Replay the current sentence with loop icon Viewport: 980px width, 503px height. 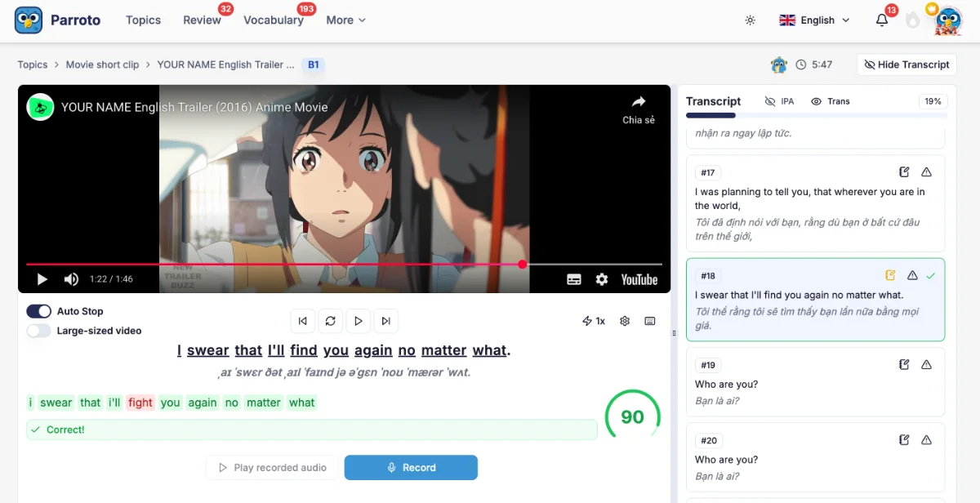pos(330,321)
